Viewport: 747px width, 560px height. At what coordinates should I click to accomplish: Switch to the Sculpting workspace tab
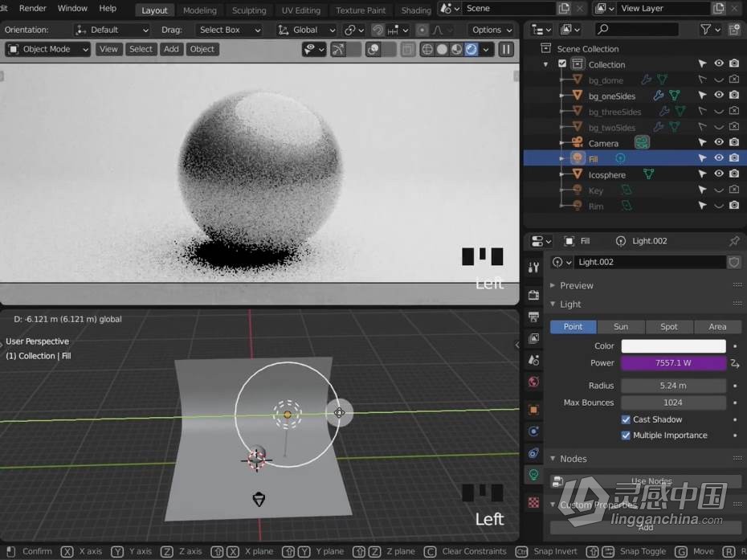point(249,10)
